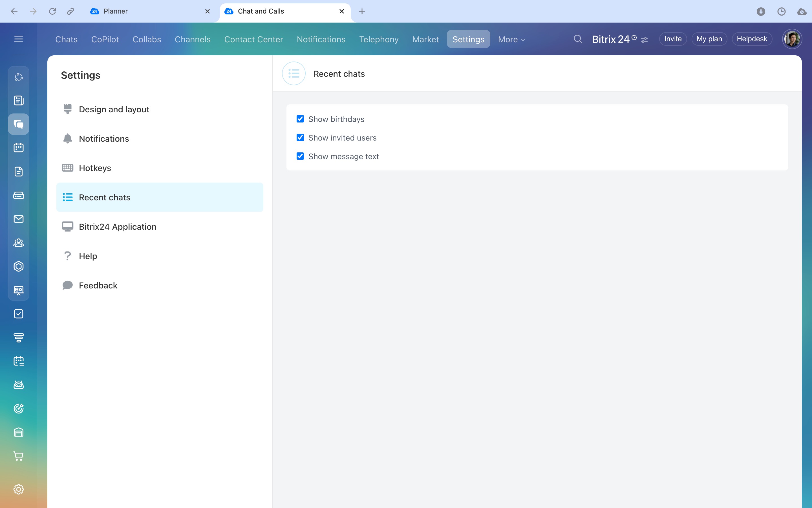812x508 pixels.
Task: Open the warehouse inventory icon in sidebar
Action: (18, 432)
